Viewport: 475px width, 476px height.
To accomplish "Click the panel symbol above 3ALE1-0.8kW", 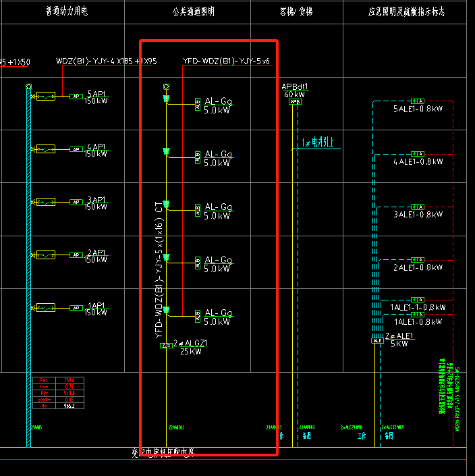I will coord(418,207).
